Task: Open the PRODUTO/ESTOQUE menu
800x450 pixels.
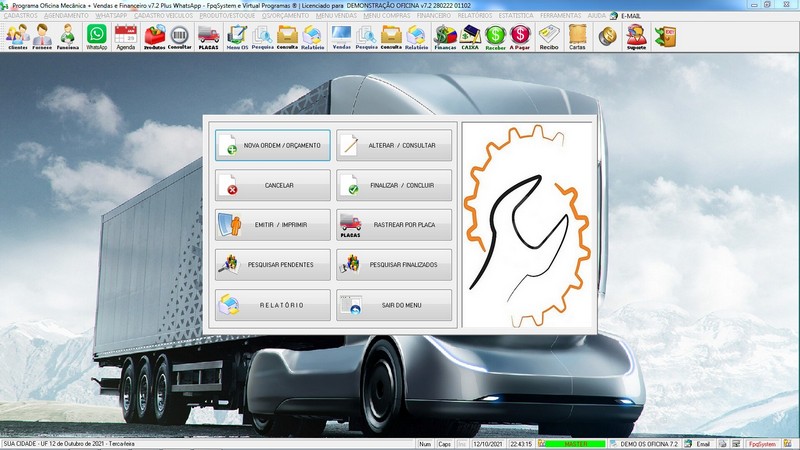Action: 227,16
